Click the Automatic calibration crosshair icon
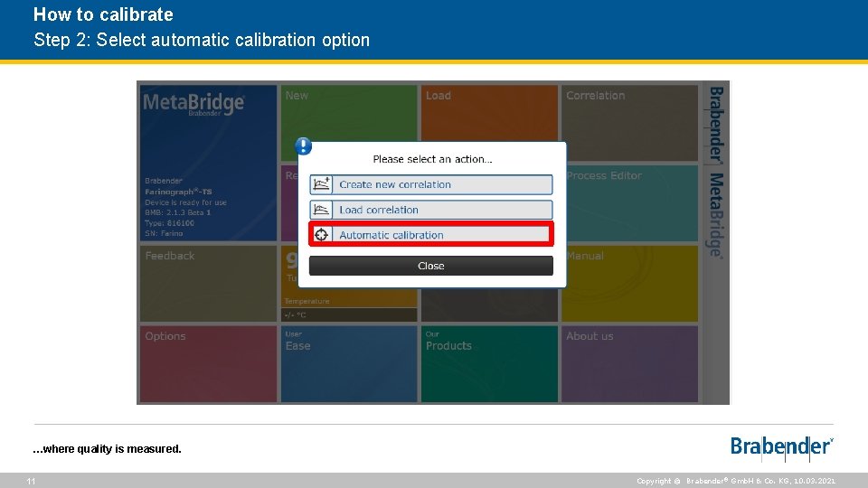Viewport: 868px width, 488px height. click(x=321, y=235)
